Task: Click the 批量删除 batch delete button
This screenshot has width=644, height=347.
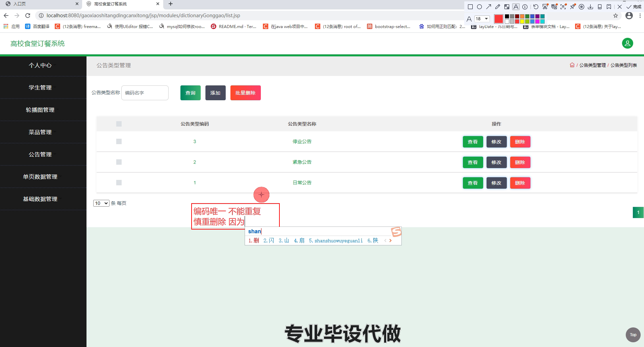Action: pyautogui.click(x=246, y=93)
